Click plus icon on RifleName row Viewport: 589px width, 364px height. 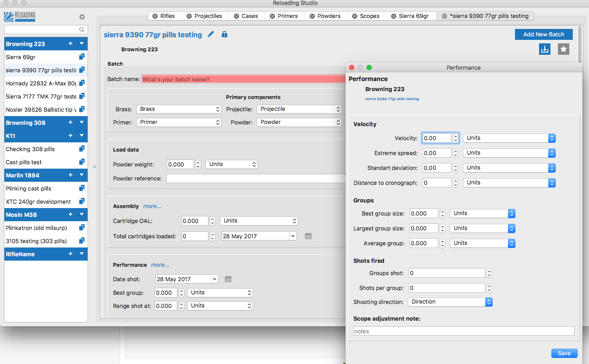[71, 254]
